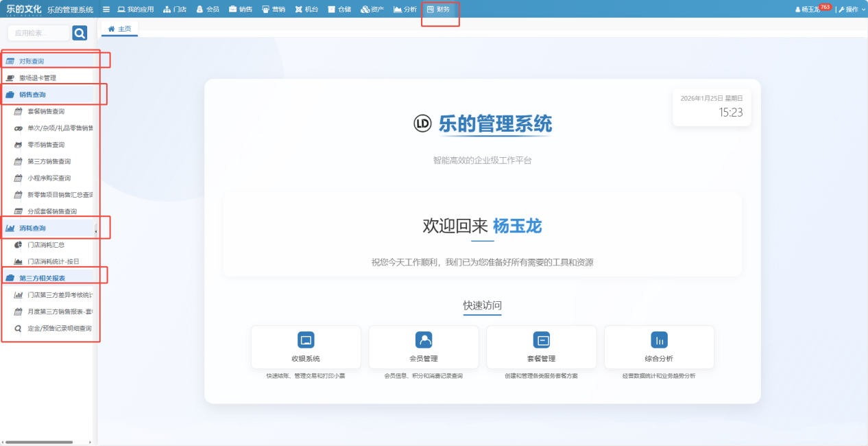Collapse the 销售查询 sidebar group

coord(32,95)
